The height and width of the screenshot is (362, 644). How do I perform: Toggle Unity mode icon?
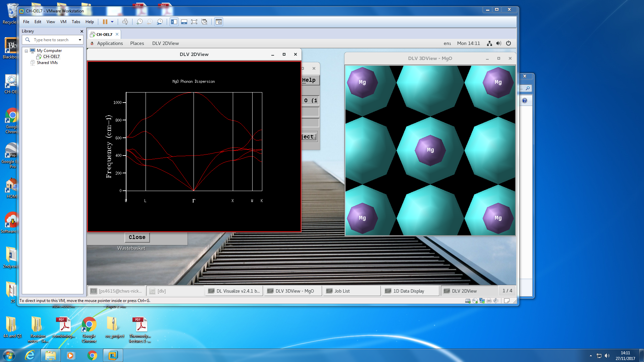(204, 22)
